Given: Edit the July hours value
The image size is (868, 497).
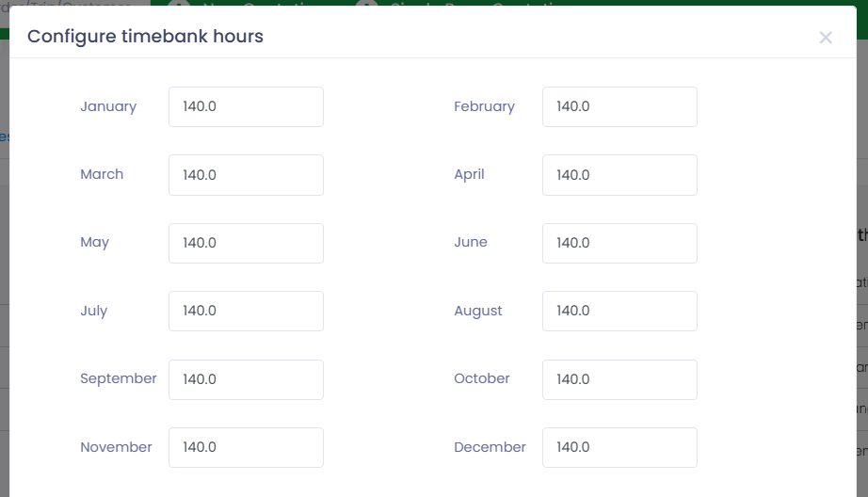Looking at the screenshot, I should (x=246, y=311).
